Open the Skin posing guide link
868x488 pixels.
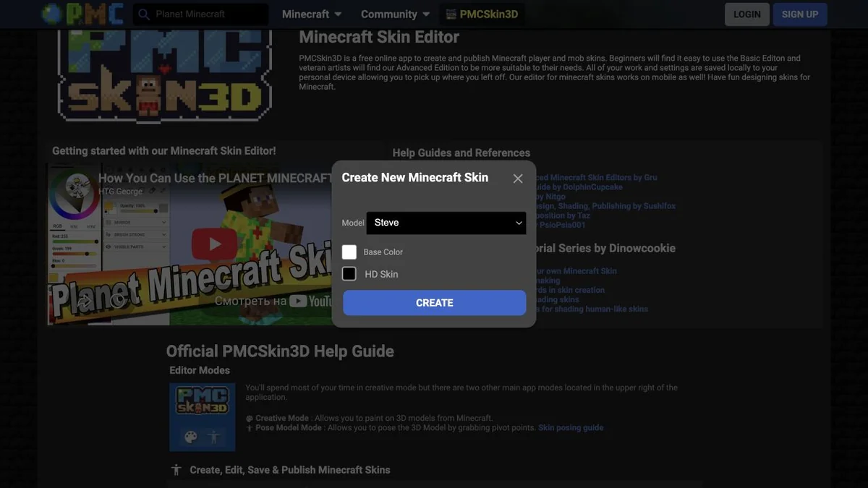click(571, 427)
